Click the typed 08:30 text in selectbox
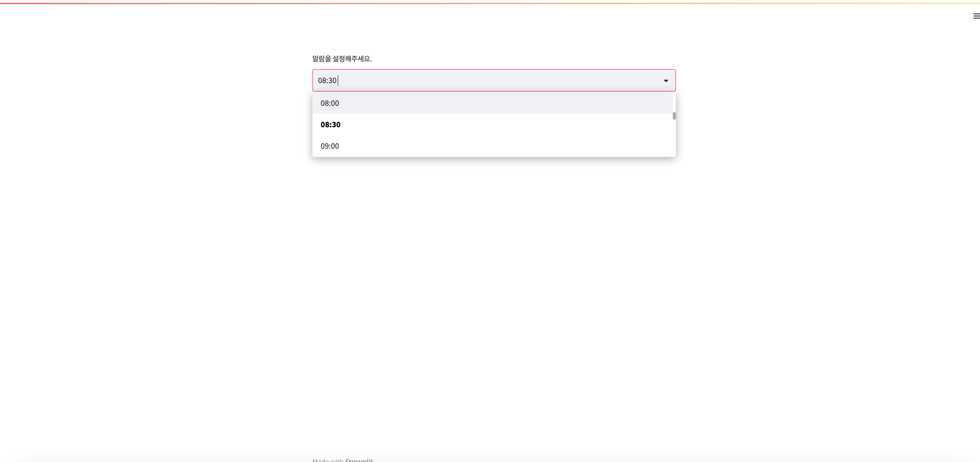 (x=327, y=81)
